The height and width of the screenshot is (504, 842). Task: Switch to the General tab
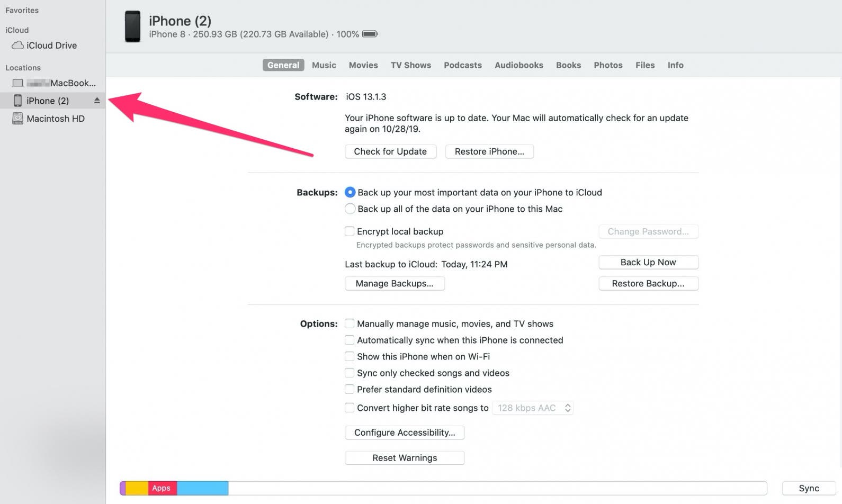click(283, 65)
